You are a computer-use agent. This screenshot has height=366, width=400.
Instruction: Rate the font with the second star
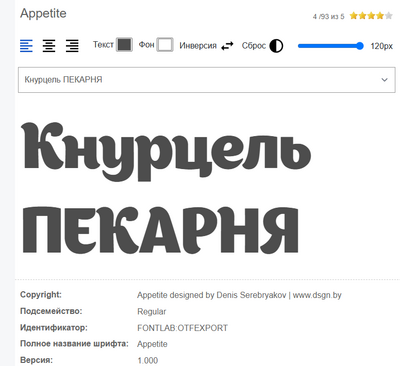[x=362, y=16]
